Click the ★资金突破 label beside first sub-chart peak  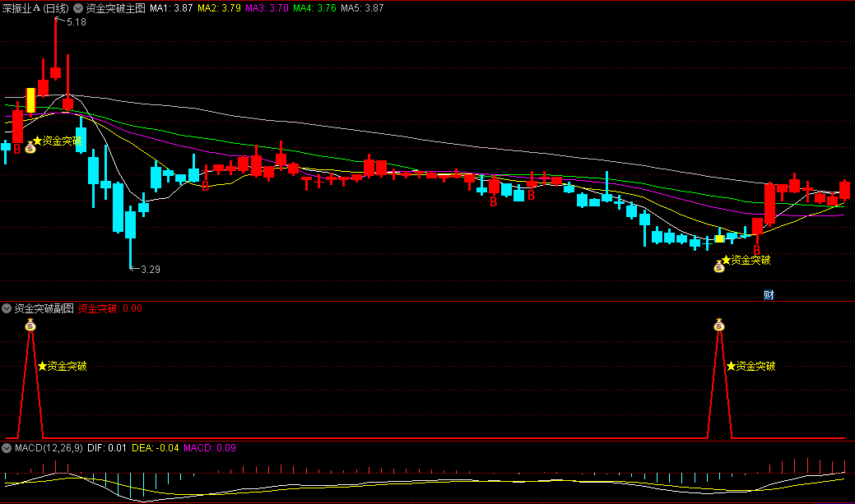click(x=63, y=366)
